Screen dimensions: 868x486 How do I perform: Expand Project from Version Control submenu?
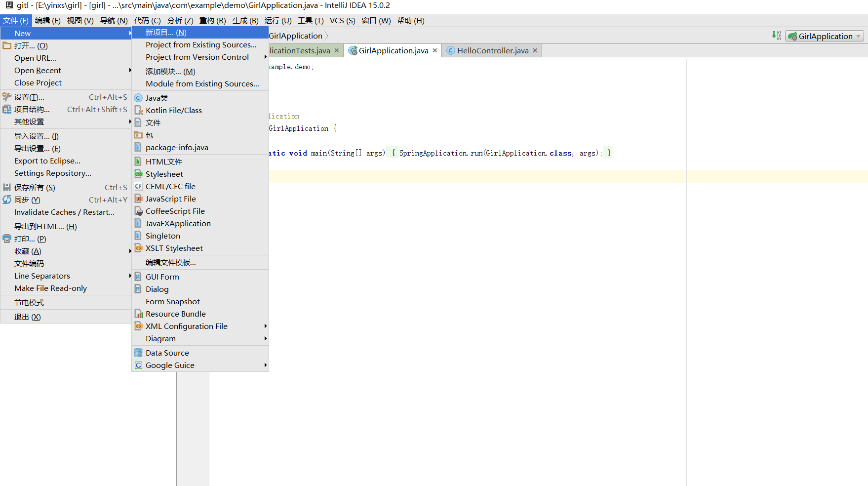coord(200,57)
